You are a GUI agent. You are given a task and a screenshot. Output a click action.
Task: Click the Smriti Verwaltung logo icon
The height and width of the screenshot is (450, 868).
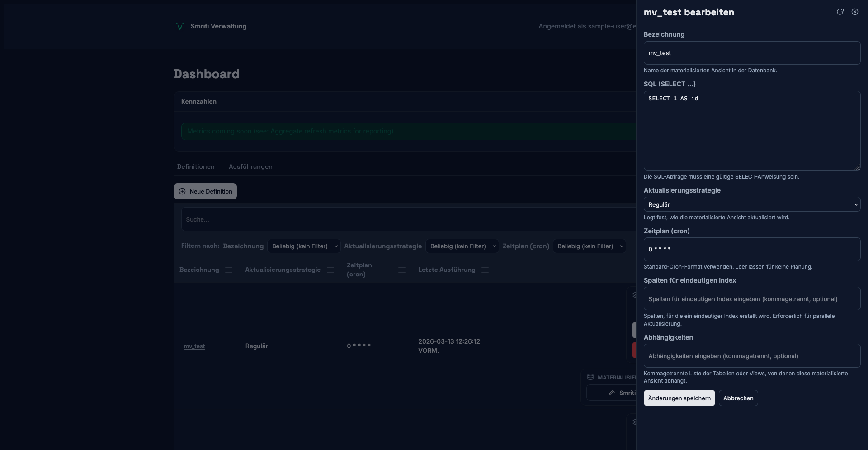pyautogui.click(x=179, y=26)
